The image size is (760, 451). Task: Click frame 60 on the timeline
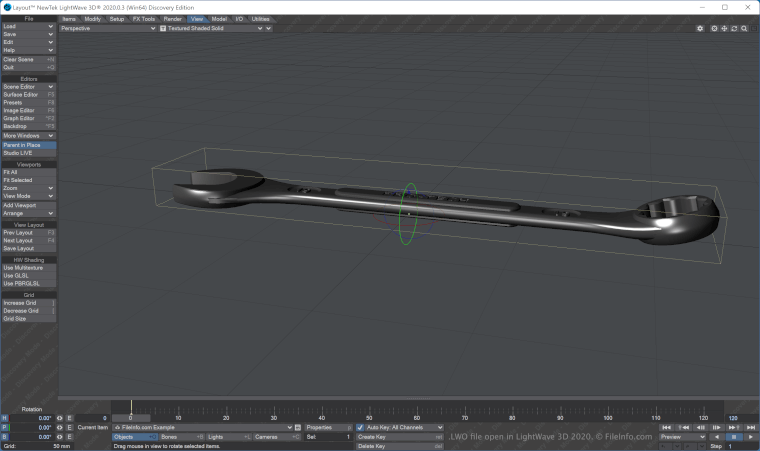click(x=417, y=408)
